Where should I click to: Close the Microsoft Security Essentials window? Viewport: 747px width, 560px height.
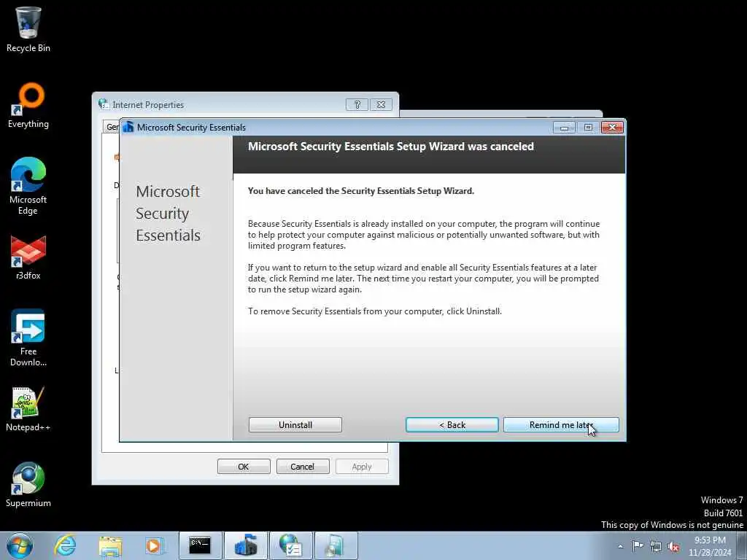pos(612,128)
